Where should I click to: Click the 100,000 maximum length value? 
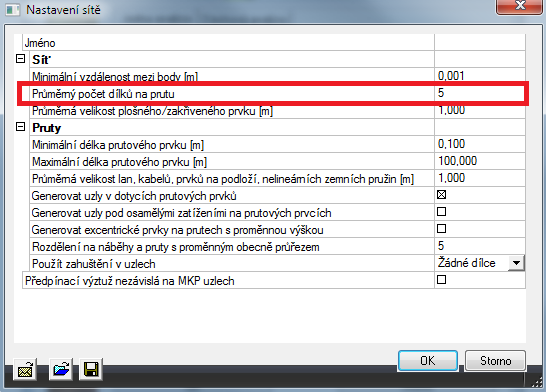pos(457,161)
